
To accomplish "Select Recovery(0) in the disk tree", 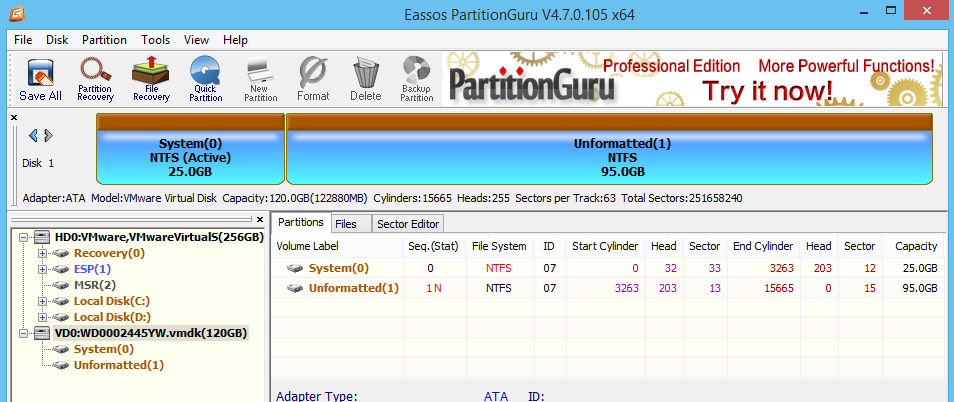I will [x=110, y=253].
